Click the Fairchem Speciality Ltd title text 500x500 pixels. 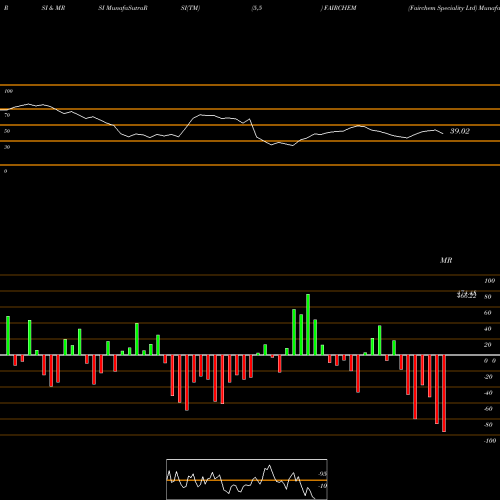pos(443,8)
